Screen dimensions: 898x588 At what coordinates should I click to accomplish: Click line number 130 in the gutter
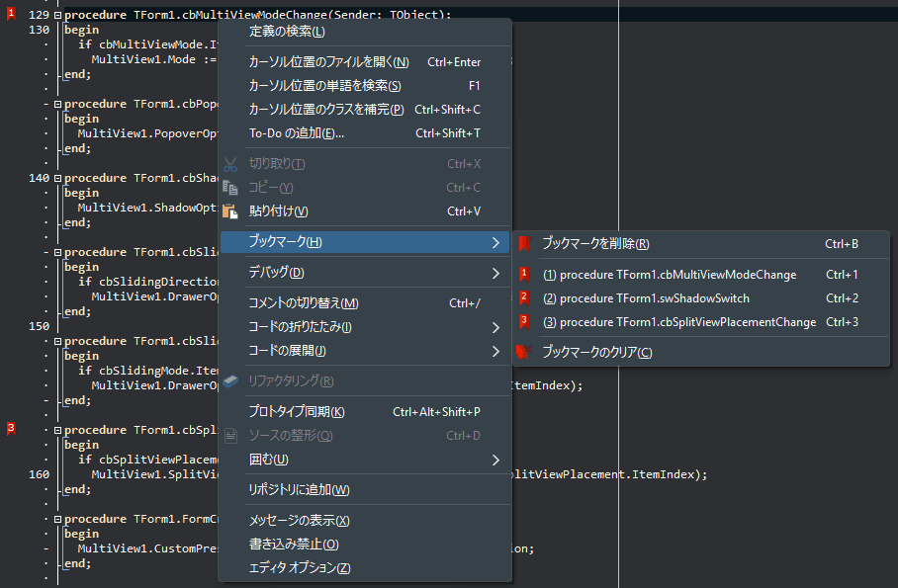[x=39, y=30]
